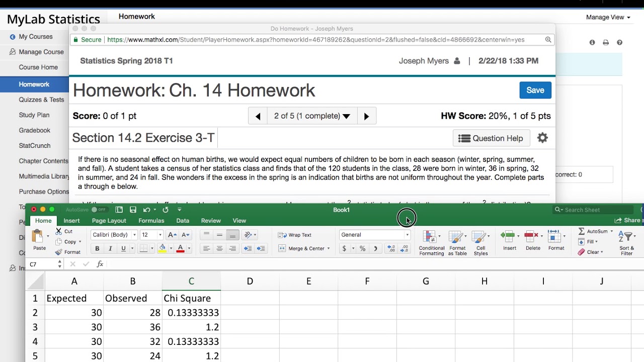Click the Decrease Font Size icon
The height and width of the screenshot is (362, 644).
(x=186, y=235)
